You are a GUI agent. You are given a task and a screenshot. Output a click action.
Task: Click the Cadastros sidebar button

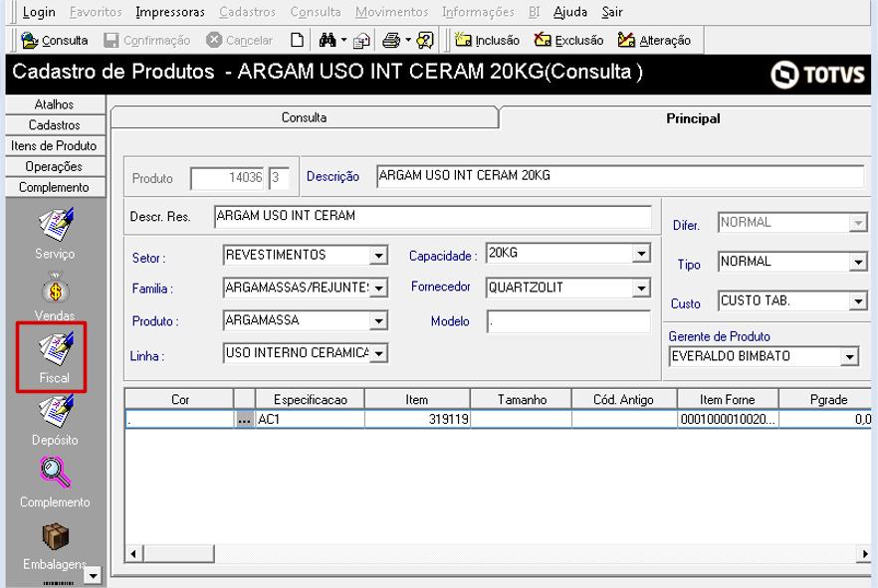coord(55,125)
